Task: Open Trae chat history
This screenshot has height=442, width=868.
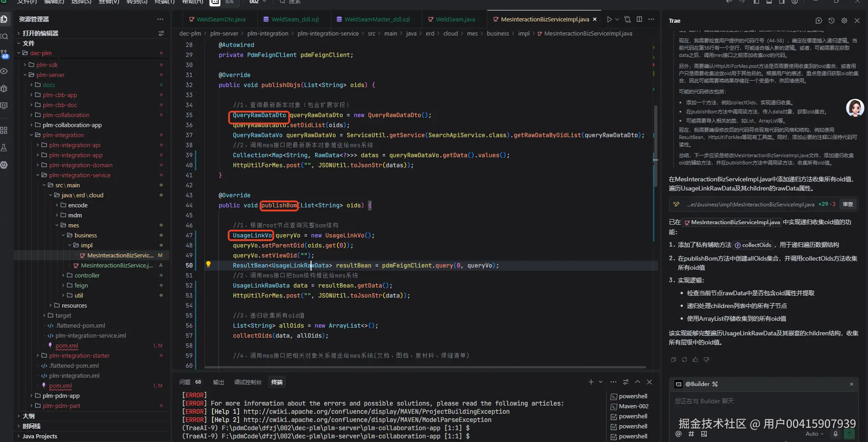Action: point(831,21)
